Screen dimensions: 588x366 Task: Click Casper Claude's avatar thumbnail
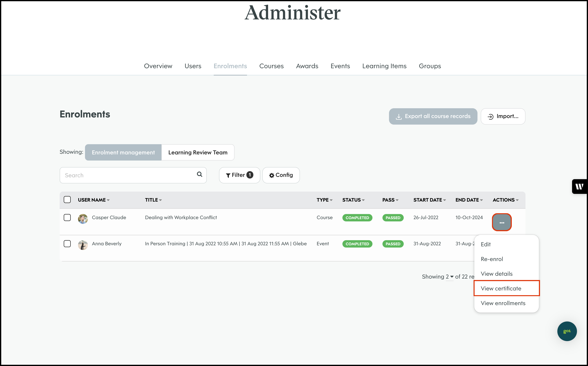click(x=83, y=219)
